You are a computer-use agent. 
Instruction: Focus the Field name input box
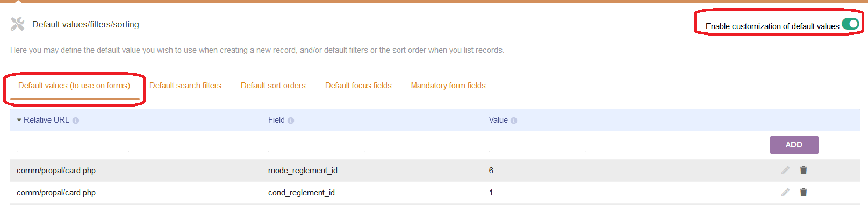tap(317, 145)
